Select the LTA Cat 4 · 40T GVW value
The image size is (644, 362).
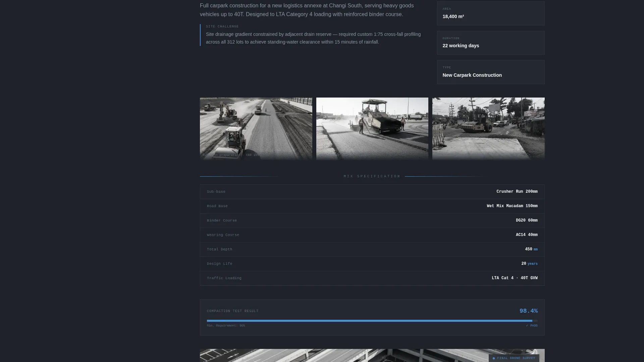point(515,278)
